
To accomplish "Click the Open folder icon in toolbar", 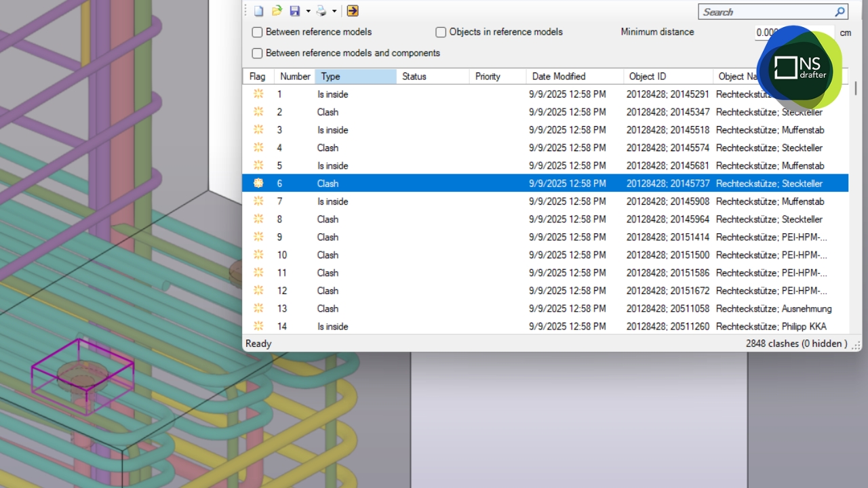I will 277,11.
